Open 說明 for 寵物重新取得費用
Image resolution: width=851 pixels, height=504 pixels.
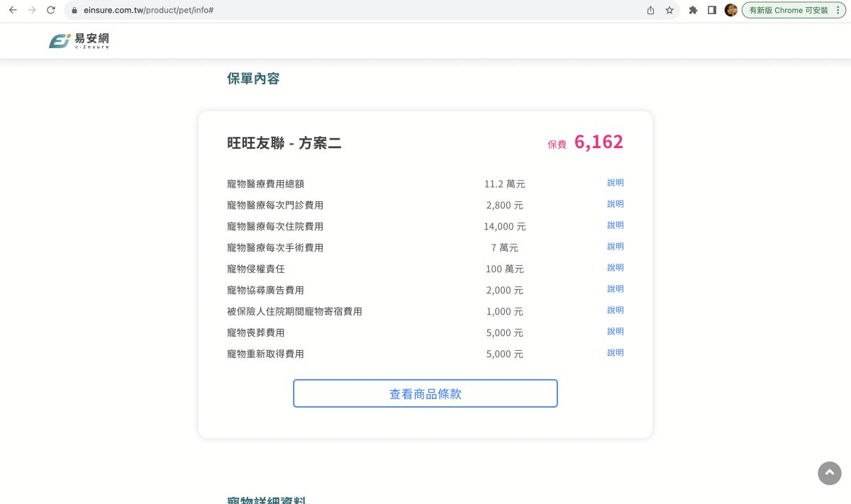[615, 352]
